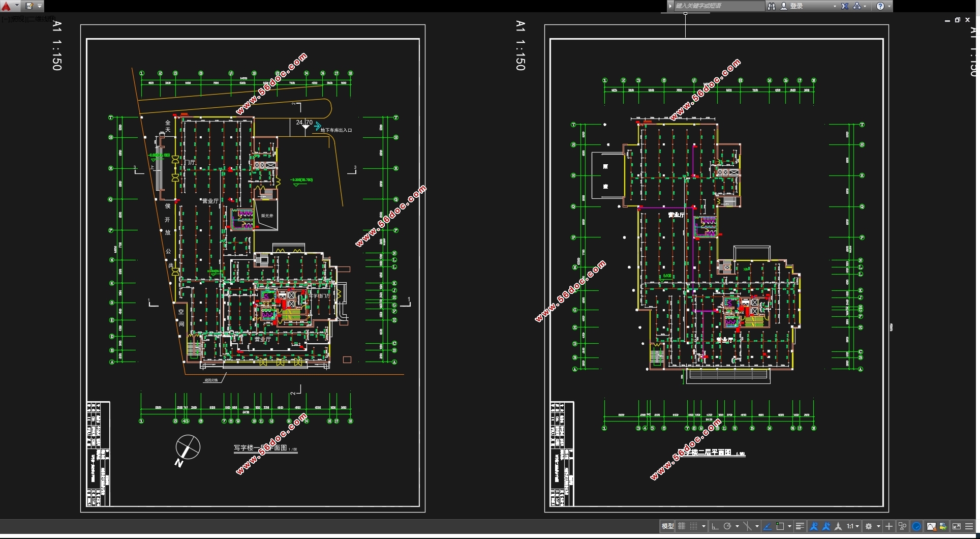Click the graphics performance warning icon

click(931, 526)
